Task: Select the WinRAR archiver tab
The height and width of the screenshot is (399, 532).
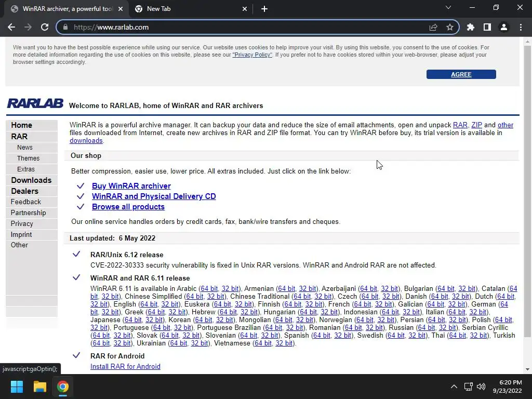Action: 67,9
